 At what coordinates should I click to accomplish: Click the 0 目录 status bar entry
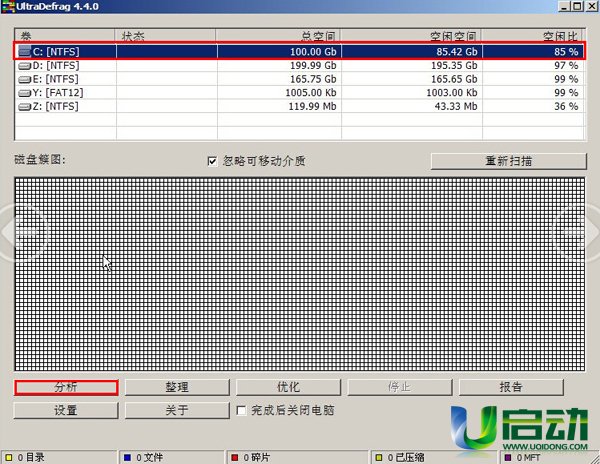[59, 457]
